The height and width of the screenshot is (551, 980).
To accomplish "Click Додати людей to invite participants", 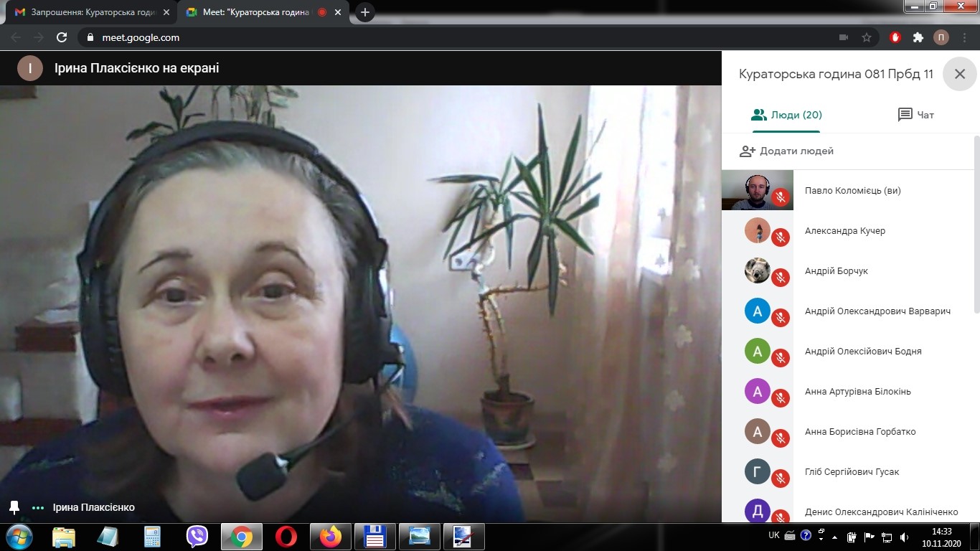I will pos(787,151).
